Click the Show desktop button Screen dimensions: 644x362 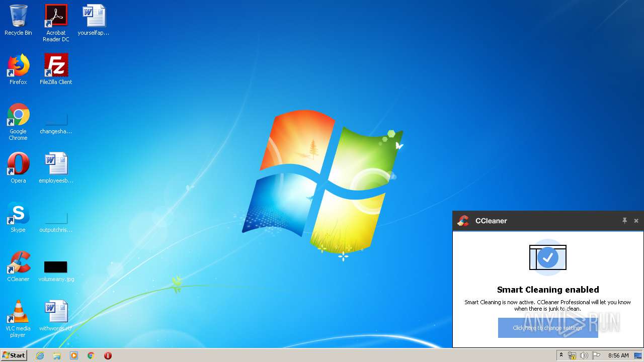pos(638,355)
